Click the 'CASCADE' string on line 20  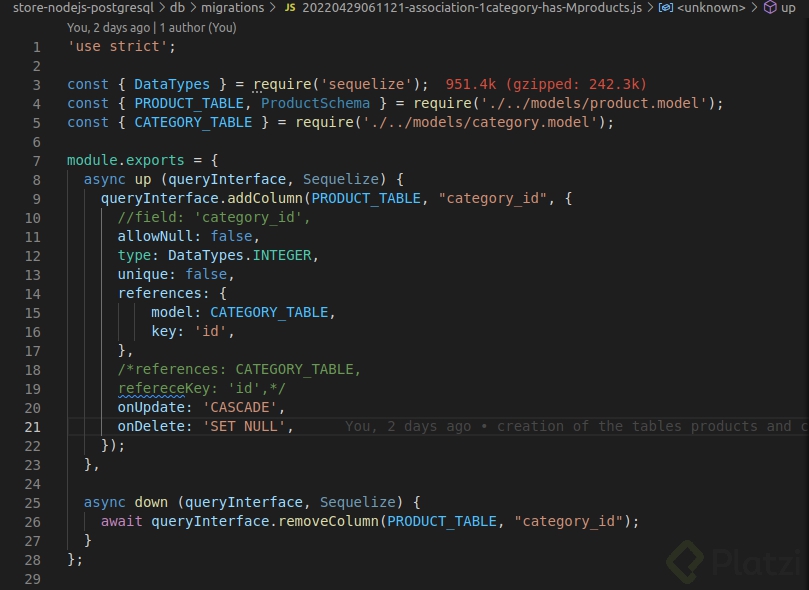pos(240,407)
